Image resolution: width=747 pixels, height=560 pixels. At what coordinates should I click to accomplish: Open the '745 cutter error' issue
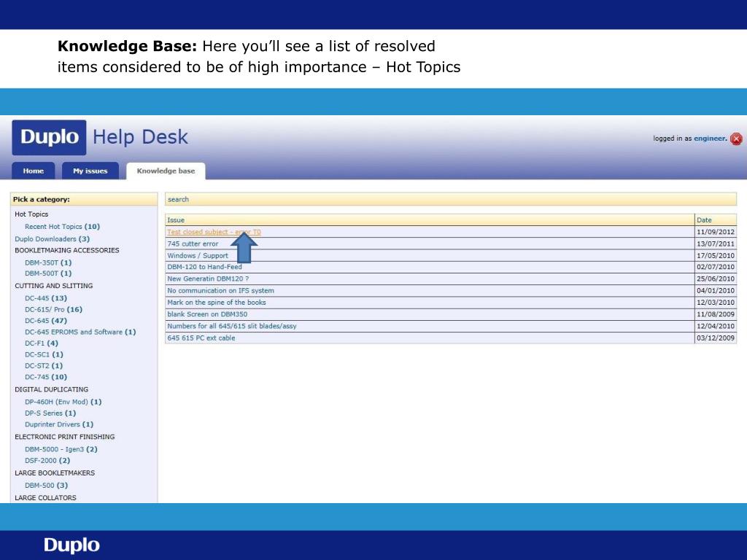coord(193,244)
